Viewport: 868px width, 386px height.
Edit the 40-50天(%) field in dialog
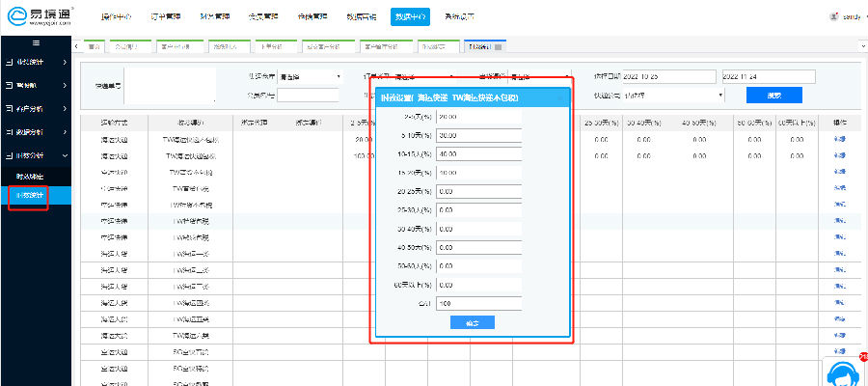[478, 248]
